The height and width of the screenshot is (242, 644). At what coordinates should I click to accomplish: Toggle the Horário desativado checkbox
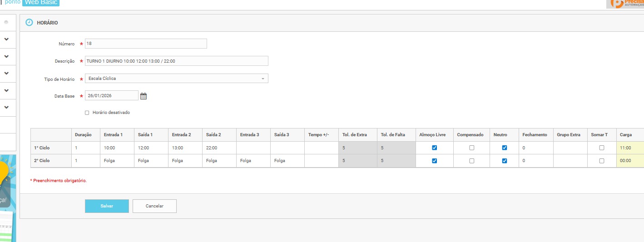[x=87, y=113]
